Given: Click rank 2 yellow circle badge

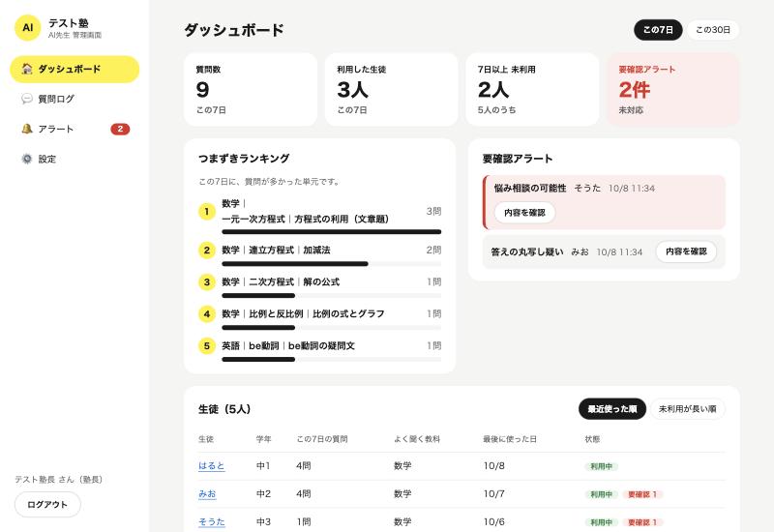Looking at the screenshot, I should click(x=207, y=251).
